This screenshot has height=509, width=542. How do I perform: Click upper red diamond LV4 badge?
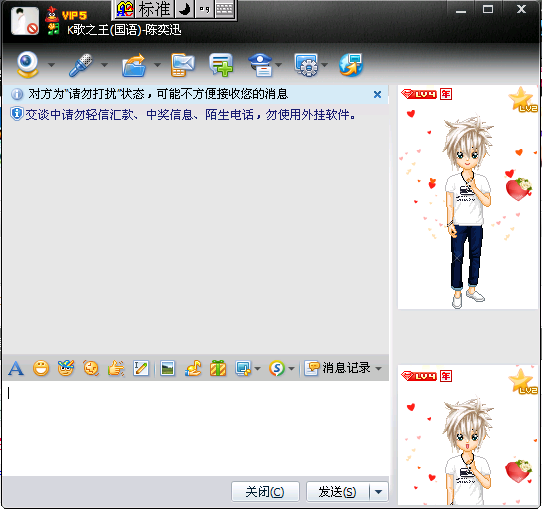[x=419, y=94]
